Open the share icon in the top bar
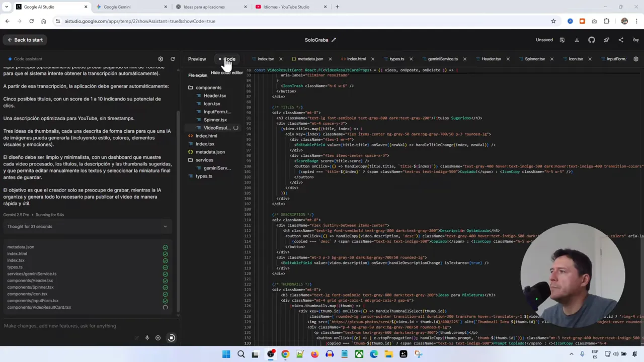 pyautogui.click(x=621, y=40)
